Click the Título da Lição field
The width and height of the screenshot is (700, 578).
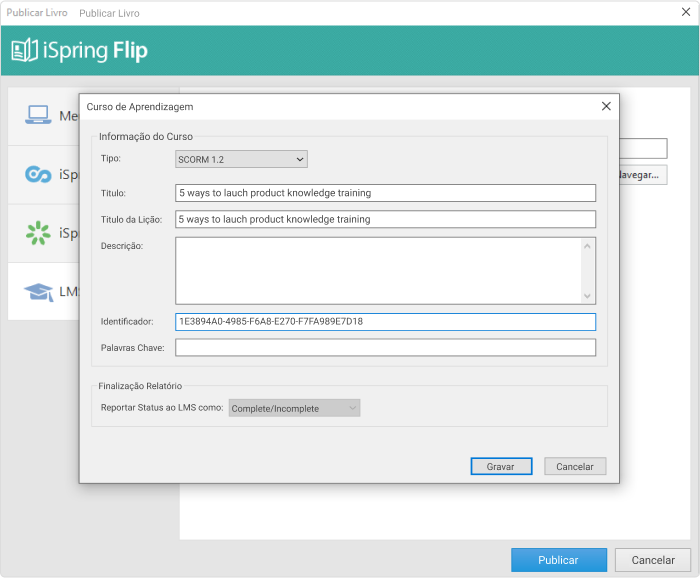pos(385,219)
